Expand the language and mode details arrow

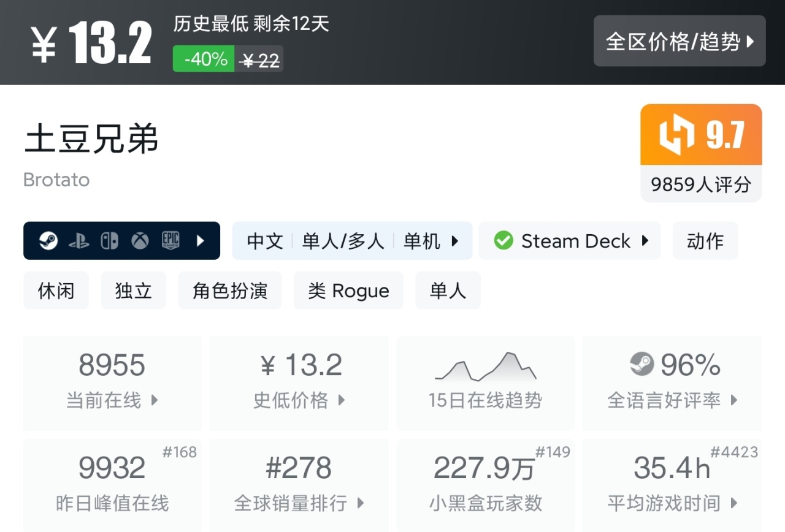point(455,241)
